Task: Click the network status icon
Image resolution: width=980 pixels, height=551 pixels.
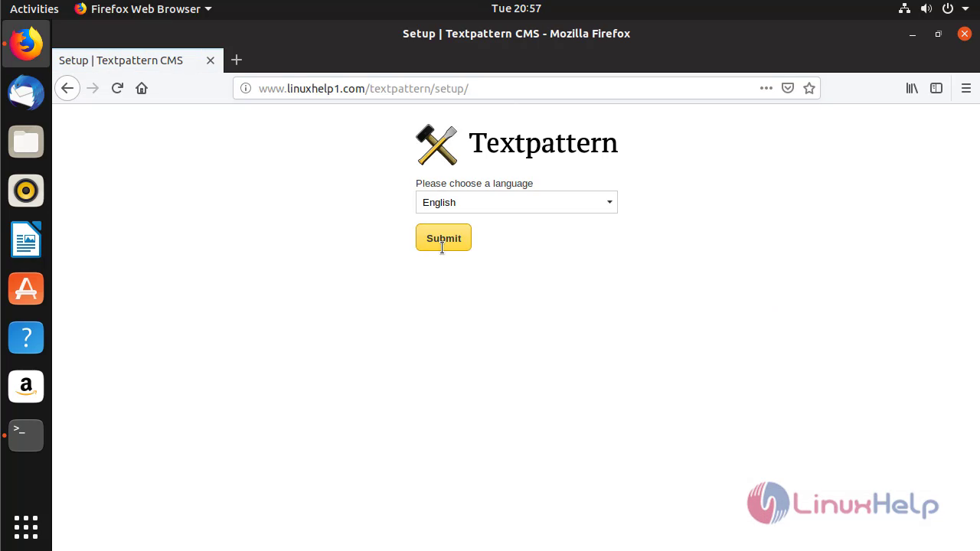Action: click(904, 8)
